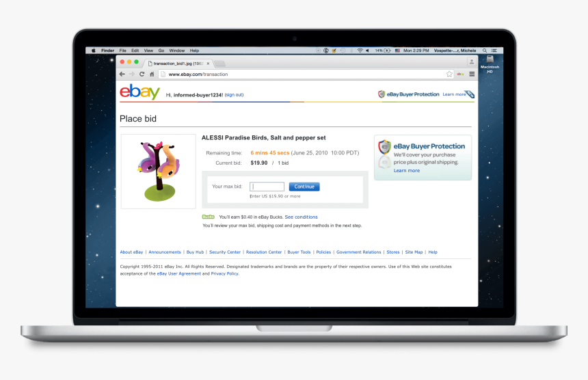This screenshot has height=380, width=588.
Task: Click the browser back arrow
Action: (122, 74)
